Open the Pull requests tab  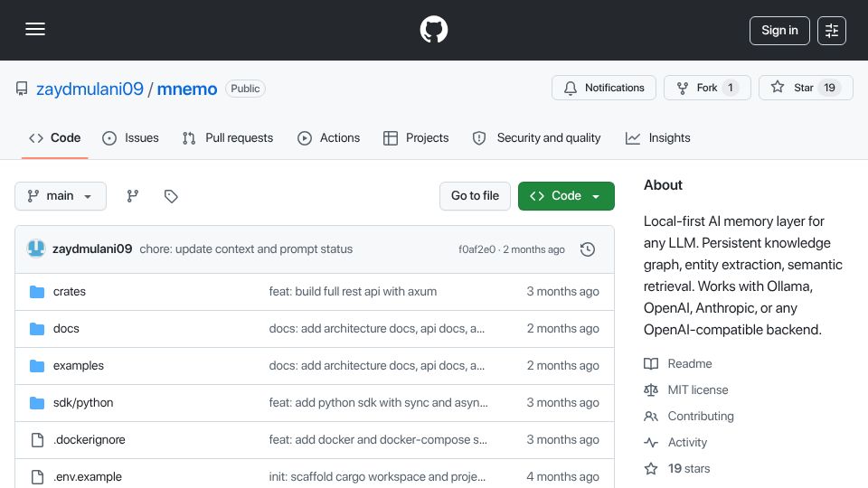point(228,137)
